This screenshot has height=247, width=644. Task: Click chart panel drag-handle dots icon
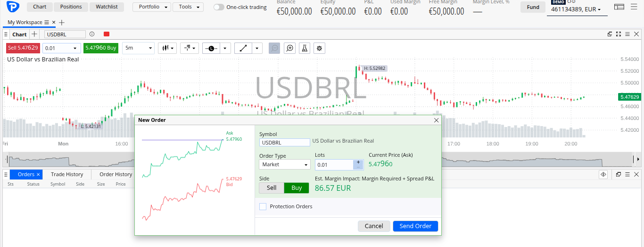(x=6, y=34)
